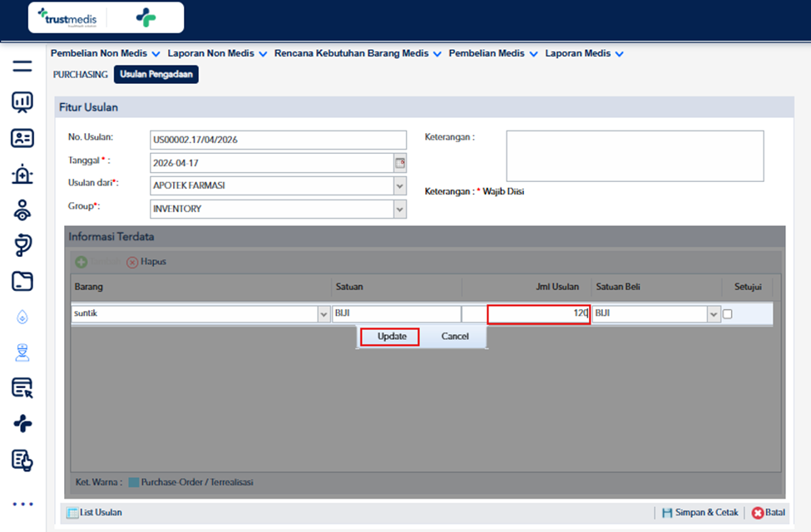Click the calendar icon beside Tanggal field
The height and width of the screenshot is (532, 811).
400,163
